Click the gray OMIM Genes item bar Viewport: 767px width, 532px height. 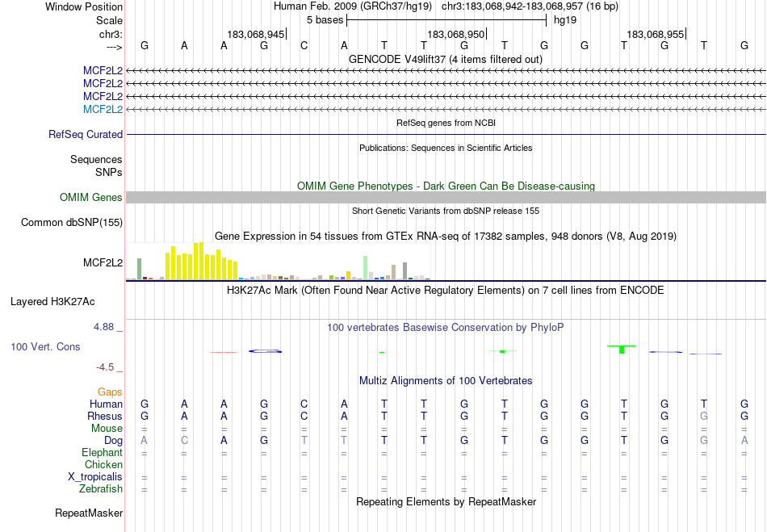tap(446, 197)
